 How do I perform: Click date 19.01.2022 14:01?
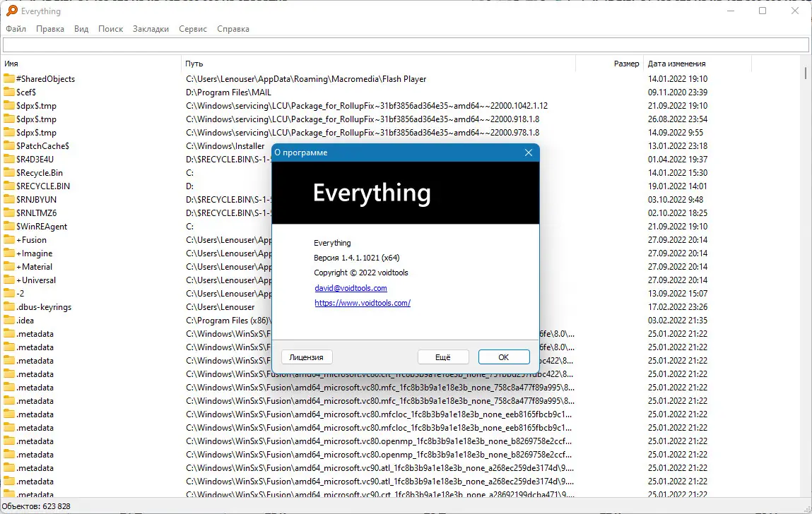677,186
